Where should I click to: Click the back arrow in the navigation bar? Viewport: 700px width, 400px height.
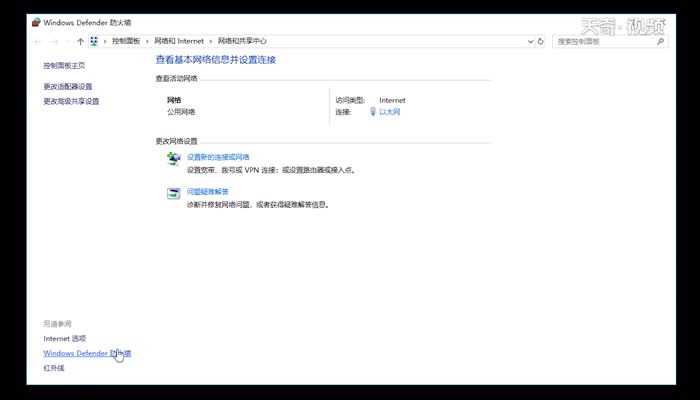(x=38, y=42)
